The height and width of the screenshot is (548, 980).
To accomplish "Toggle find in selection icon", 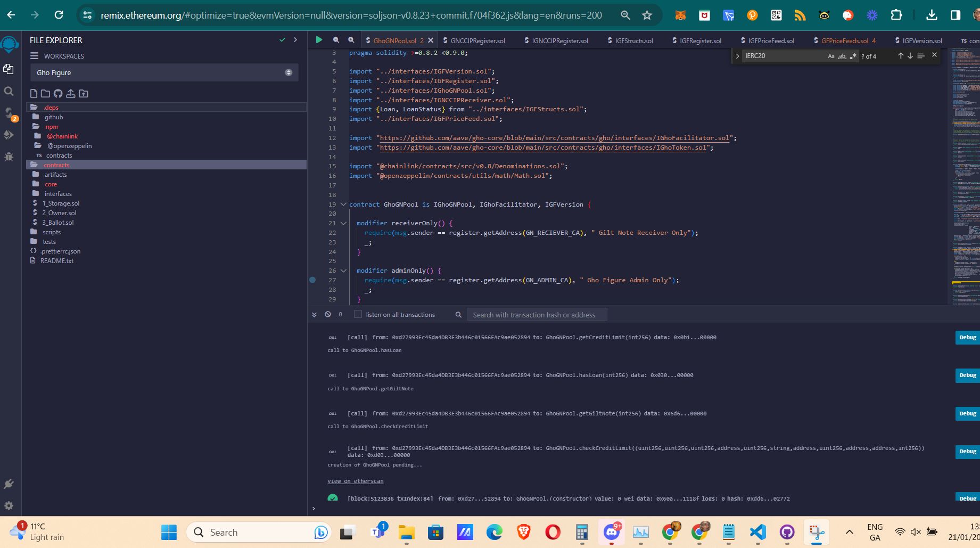I will 921,55.
